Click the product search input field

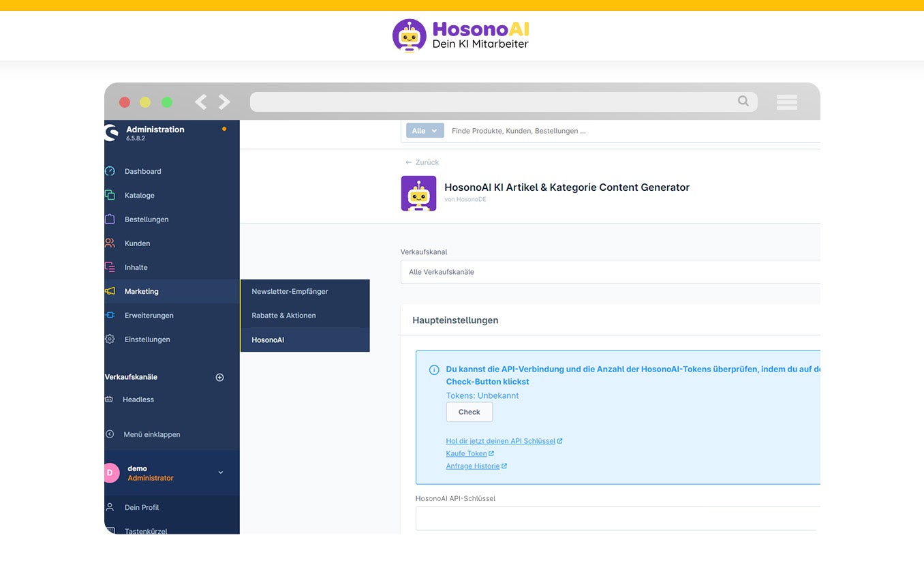634,131
